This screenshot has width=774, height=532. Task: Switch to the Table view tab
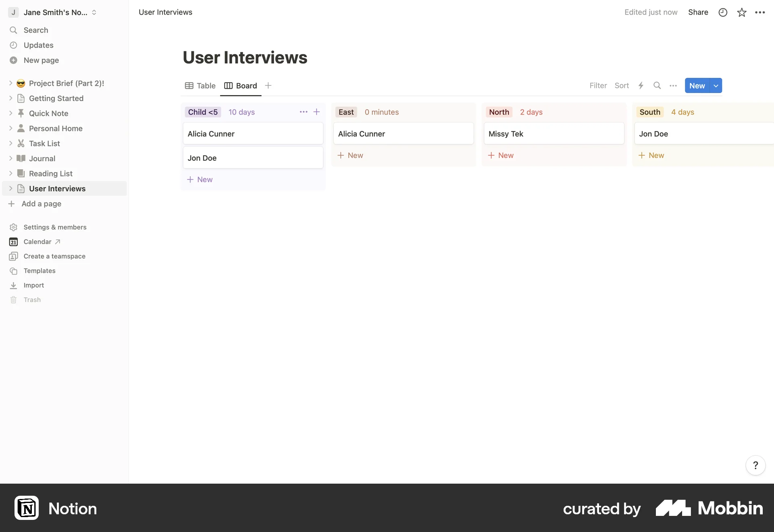[205, 85]
